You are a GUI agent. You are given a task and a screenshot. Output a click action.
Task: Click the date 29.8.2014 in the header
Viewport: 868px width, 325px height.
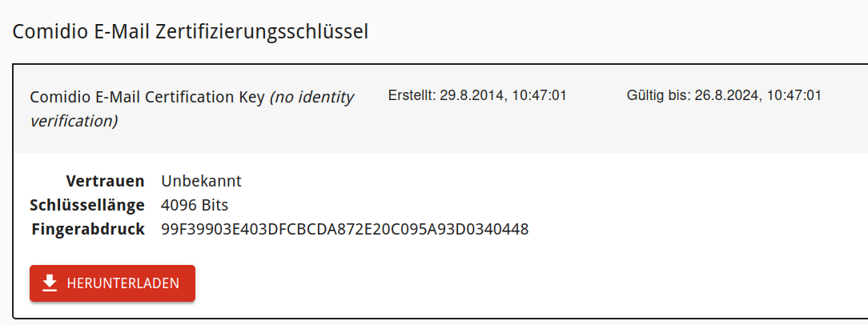(472, 96)
